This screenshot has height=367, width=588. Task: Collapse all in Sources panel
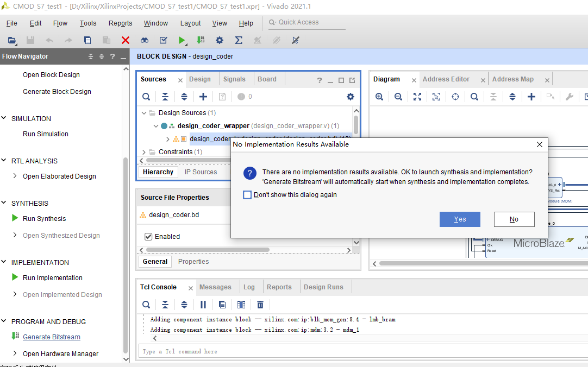click(x=165, y=97)
